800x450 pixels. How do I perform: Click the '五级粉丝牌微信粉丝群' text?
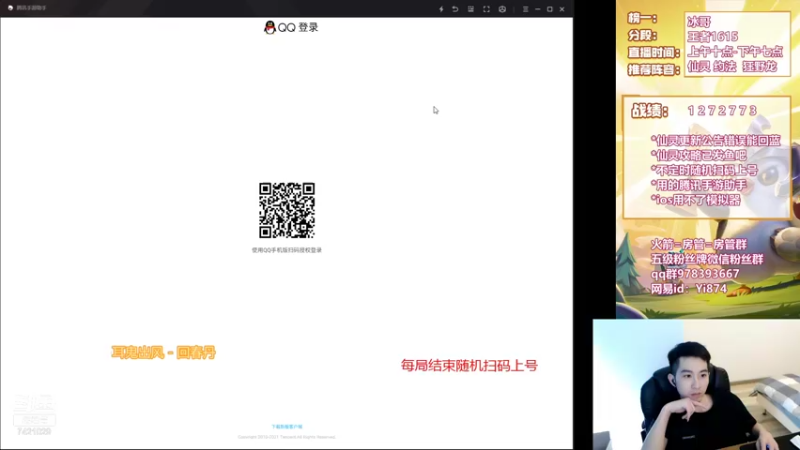(x=707, y=259)
